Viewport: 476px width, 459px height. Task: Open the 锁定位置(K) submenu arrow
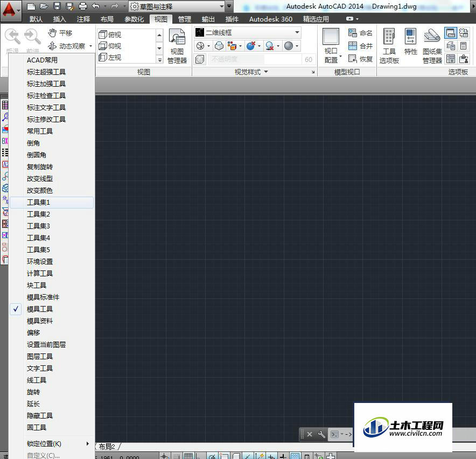[x=87, y=443]
